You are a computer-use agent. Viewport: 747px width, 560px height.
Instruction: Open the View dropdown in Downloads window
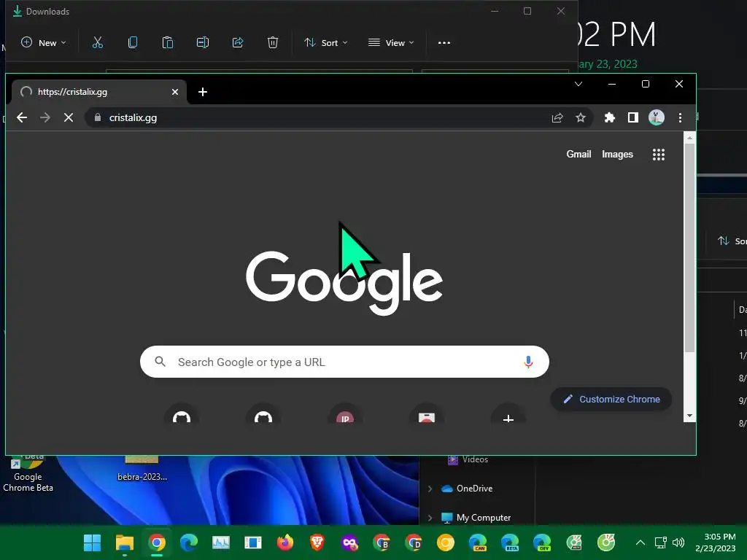point(391,43)
